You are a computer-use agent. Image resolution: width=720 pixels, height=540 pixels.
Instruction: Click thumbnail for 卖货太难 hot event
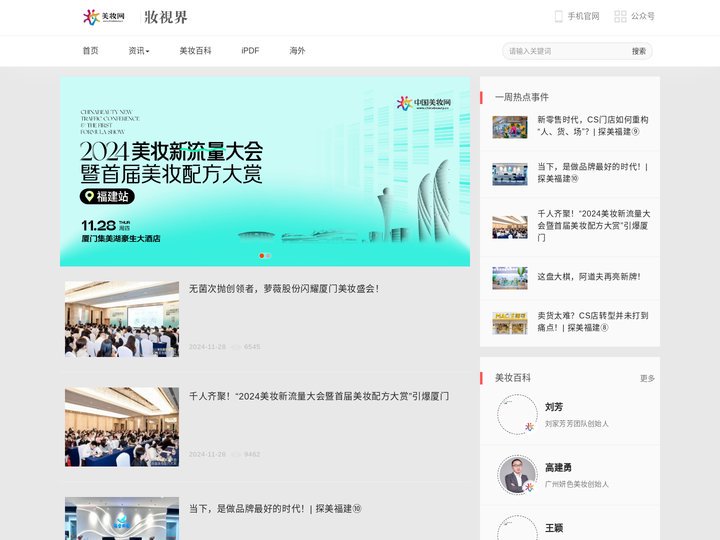(x=510, y=323)
